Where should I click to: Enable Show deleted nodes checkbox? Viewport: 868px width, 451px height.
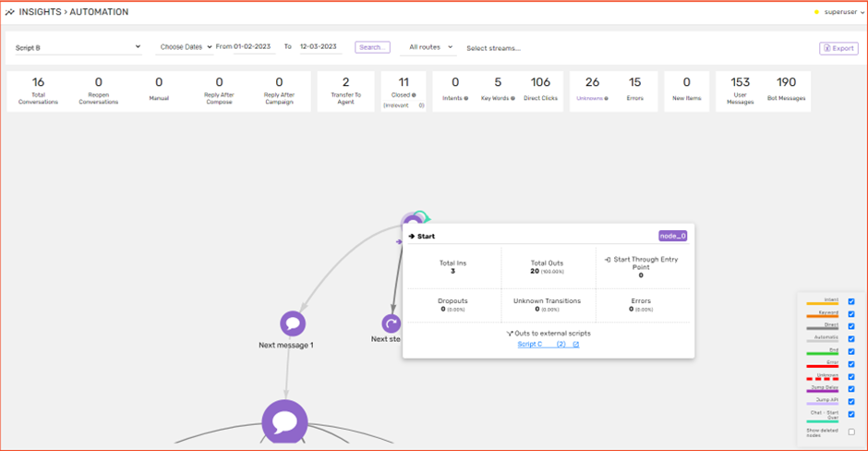pyautogui.click(x=851, y=433)
